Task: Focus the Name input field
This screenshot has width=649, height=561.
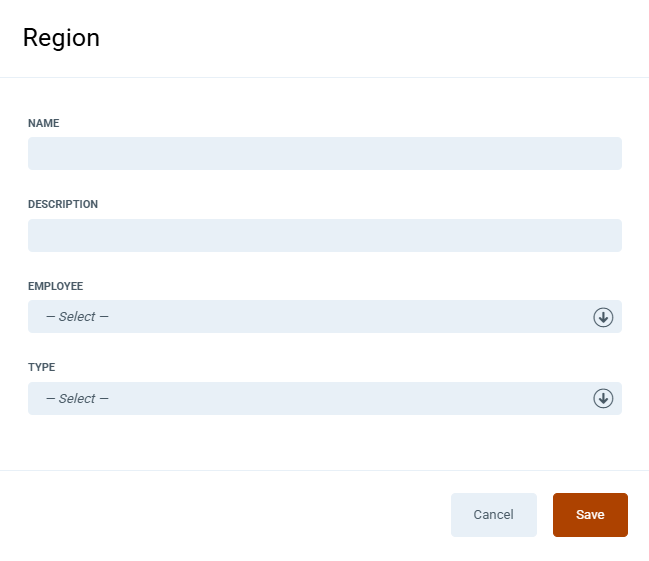Action: [x=324, y=154]
